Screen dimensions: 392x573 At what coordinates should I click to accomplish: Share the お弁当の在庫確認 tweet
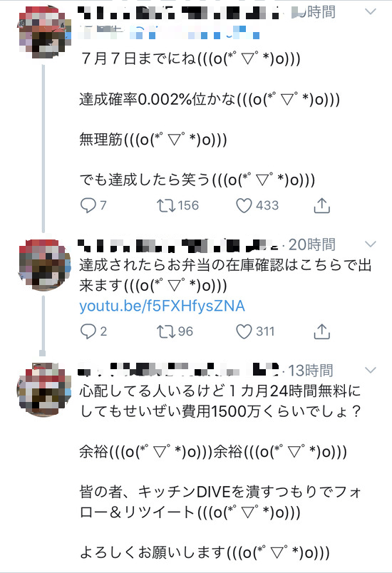click(x=322, y=331)
